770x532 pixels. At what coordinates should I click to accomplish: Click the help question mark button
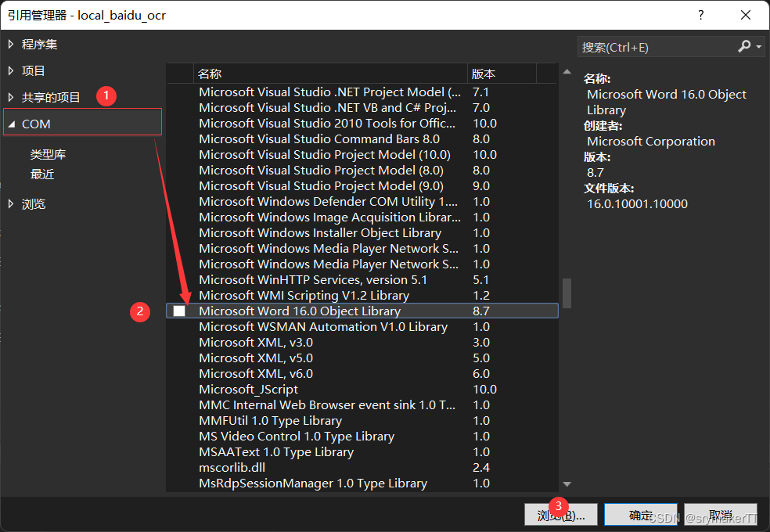tap(701, 15)
